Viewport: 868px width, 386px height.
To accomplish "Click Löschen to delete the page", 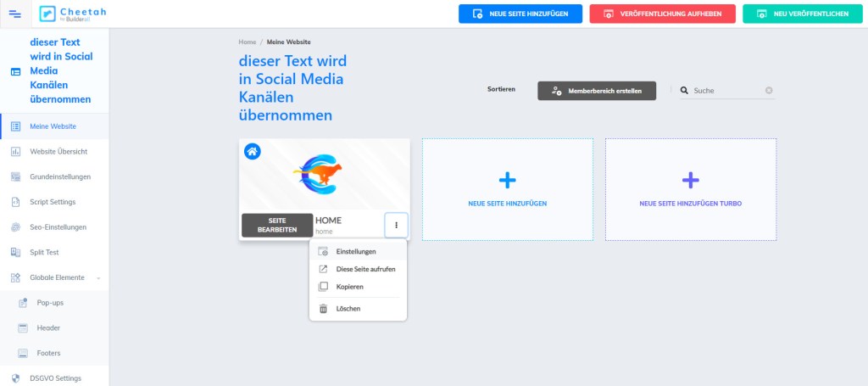I will 348,309.
